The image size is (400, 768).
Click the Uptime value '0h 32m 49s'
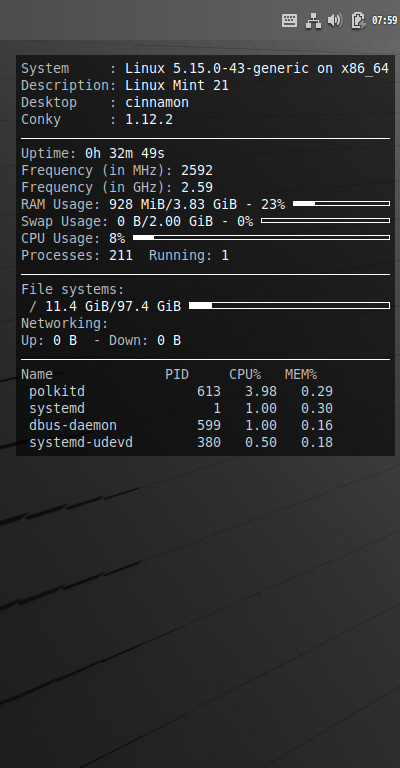coord(125,153)
